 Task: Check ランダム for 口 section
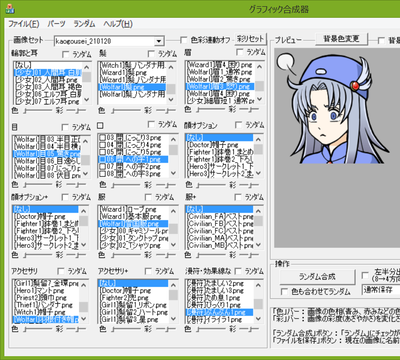click(x=151, y=125)
